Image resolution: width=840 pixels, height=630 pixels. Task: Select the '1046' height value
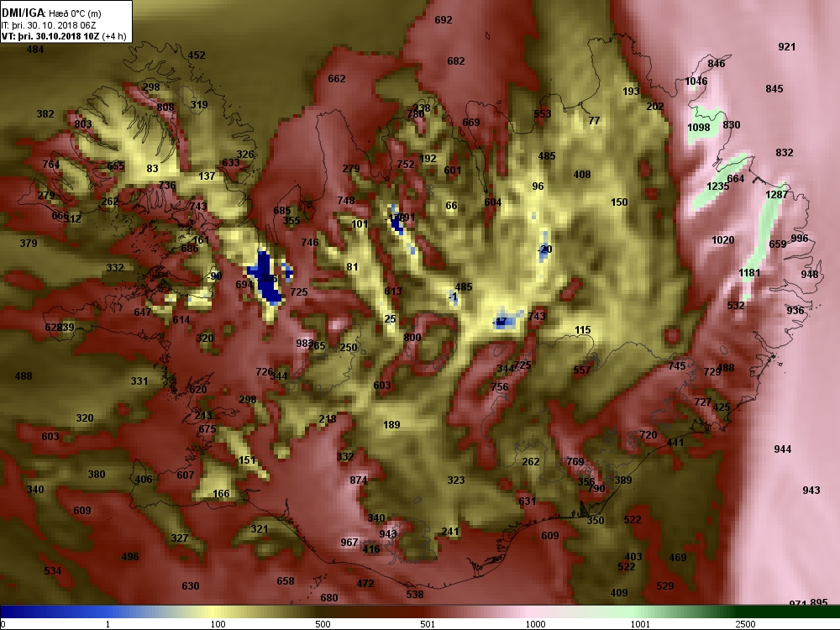696,81
